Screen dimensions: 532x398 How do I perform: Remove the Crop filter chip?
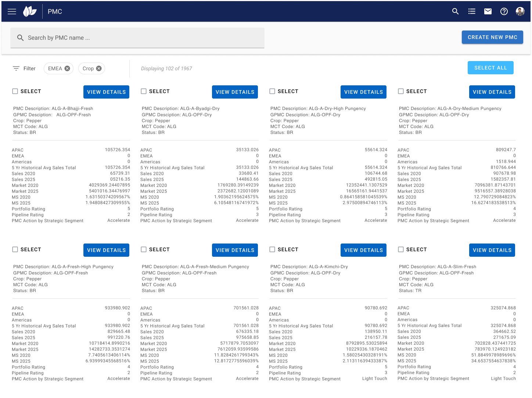tap(99, 68)
